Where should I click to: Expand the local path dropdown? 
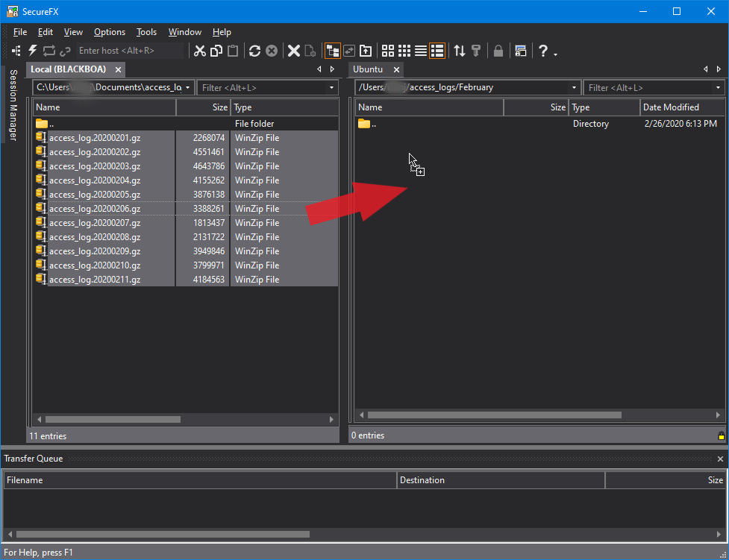pos(188,88)
